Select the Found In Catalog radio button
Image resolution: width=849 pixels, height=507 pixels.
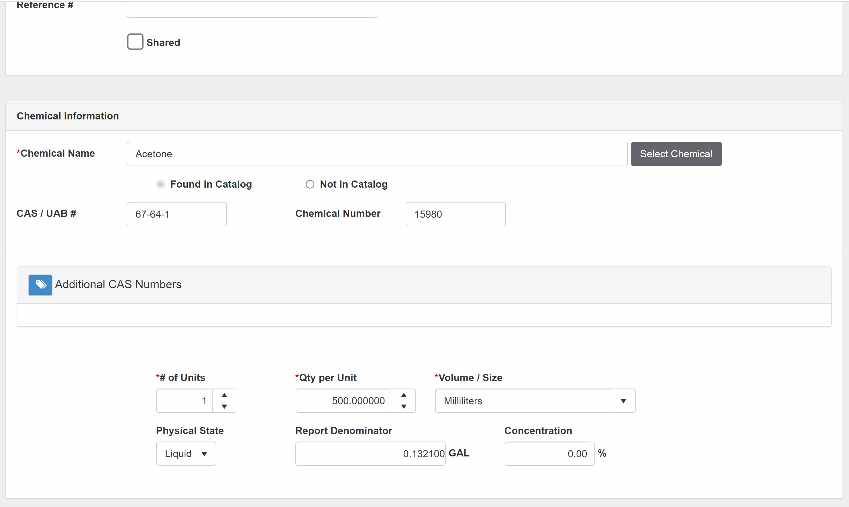coord(161,184)
